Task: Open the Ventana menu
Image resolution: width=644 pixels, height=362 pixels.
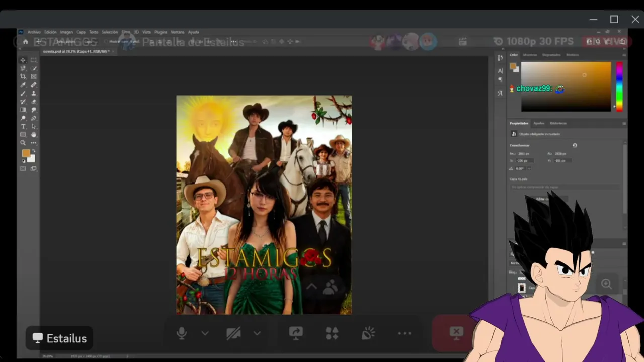Action: click(178, 32)
